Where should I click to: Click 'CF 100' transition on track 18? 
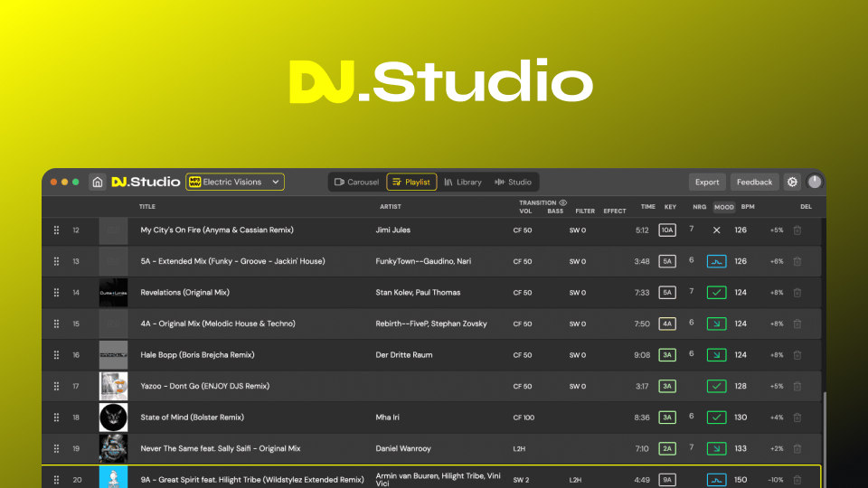[x=524, y=418]
